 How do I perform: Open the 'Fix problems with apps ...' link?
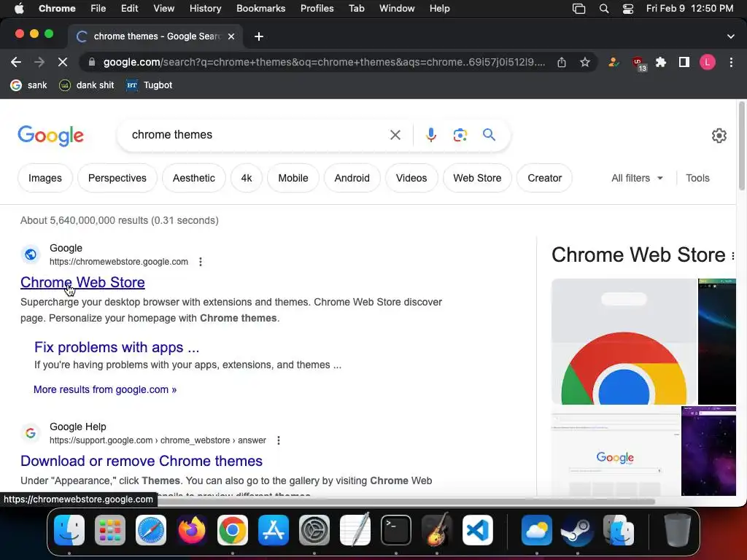pyautogui.click(x=117, y=347)
